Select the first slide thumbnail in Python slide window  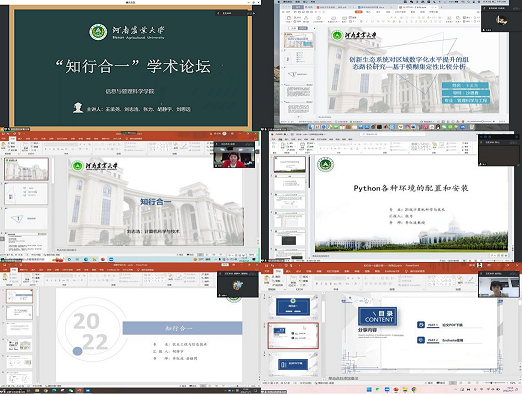(290, 165)
